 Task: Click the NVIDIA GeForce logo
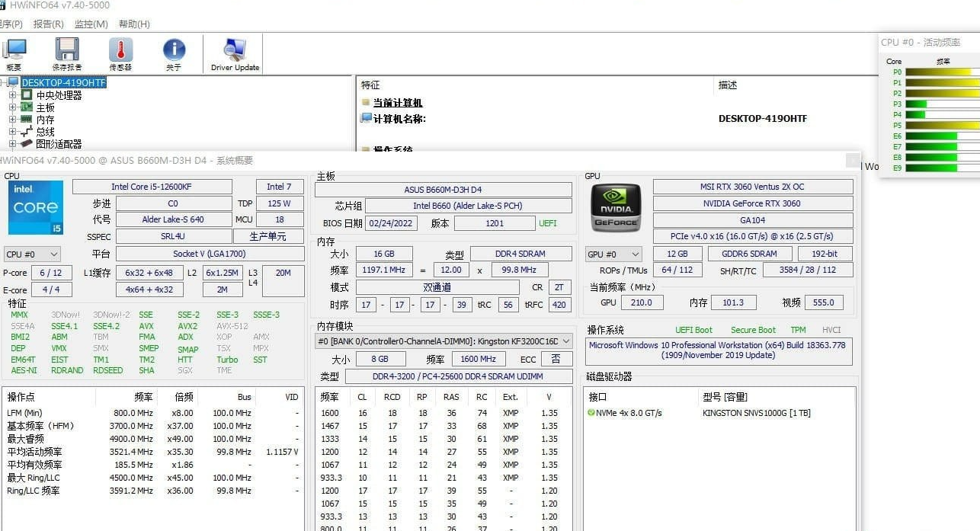click(616, 207)
